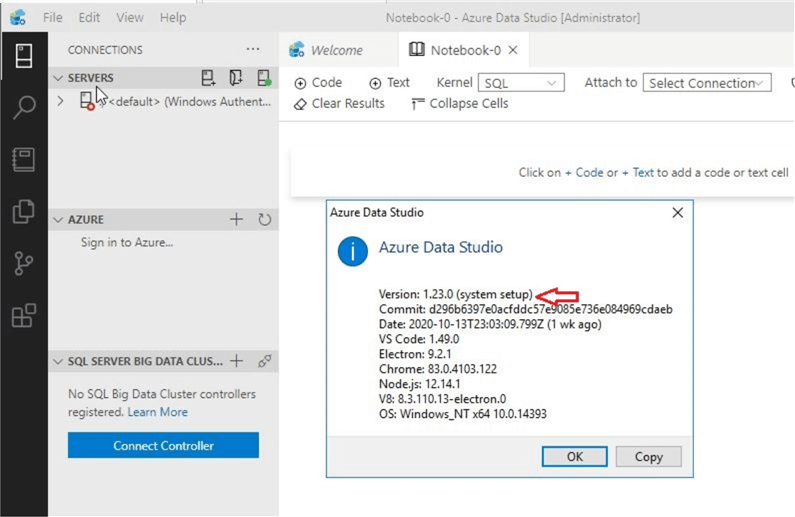Click the New Server Group icon
This screenshot has width=795, height=517.
pyautogui.click(x=236, y=78)
